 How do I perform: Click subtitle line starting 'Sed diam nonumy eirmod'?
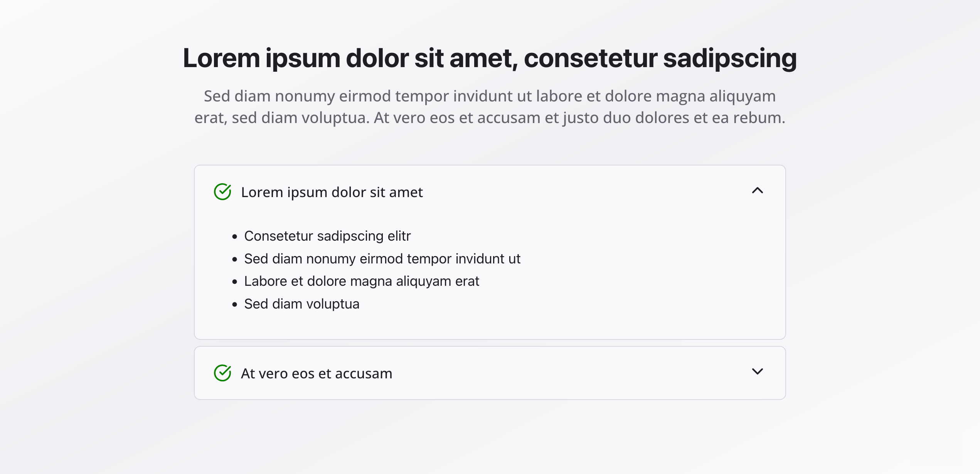[490, 96]
